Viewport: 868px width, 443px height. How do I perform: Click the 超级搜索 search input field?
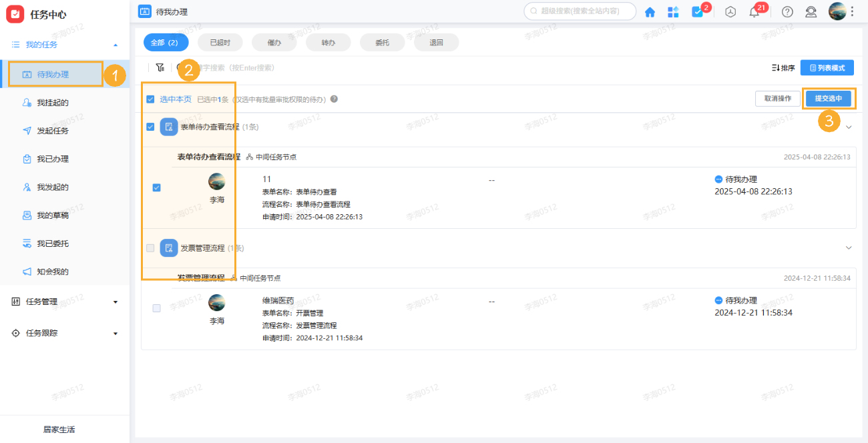580,11
